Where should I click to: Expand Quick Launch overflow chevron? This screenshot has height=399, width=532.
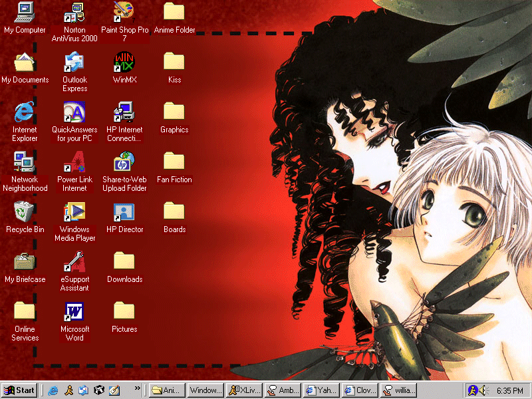(137, 388)
